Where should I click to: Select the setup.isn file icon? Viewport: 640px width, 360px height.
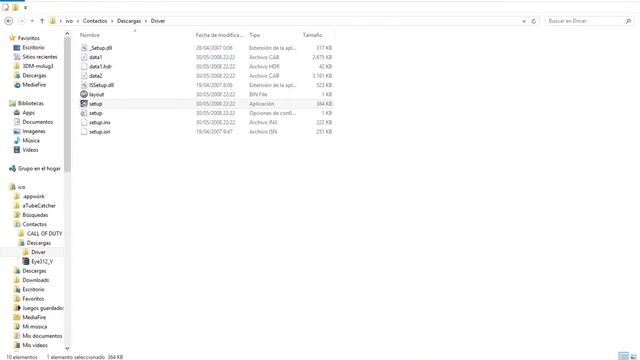tap(84, 132)
